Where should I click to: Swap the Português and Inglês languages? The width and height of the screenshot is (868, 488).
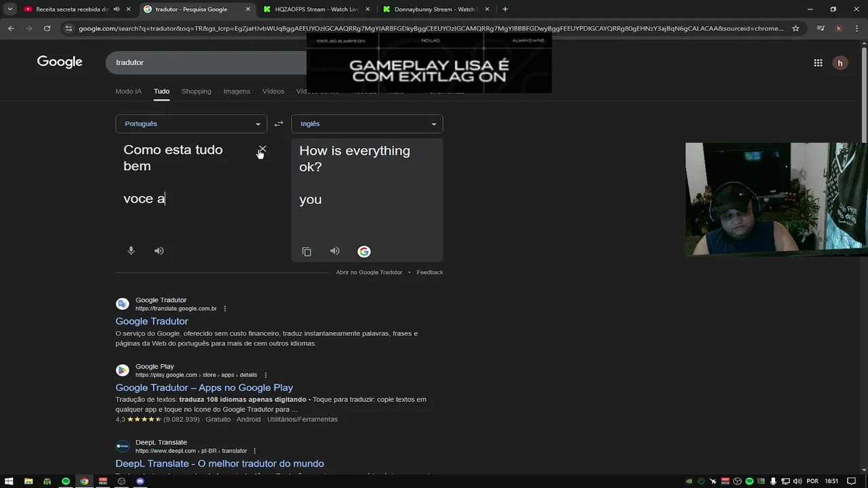(279, 124)
